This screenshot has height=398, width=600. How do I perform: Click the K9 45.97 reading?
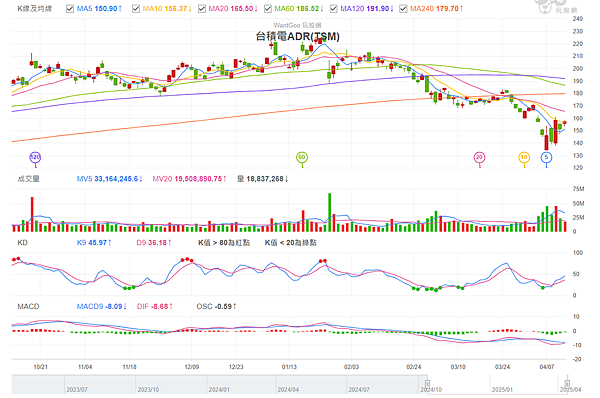tap(94, 243)
